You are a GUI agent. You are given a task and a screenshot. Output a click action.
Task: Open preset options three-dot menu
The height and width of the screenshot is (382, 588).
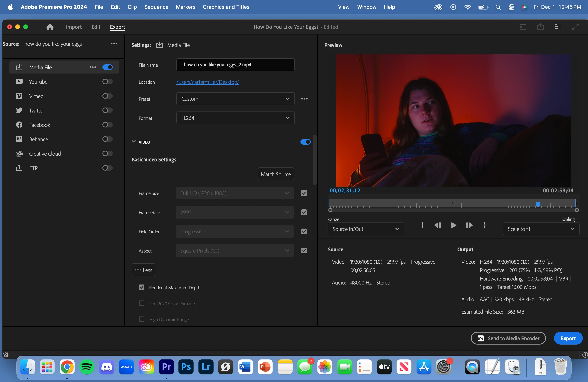click(304, 99)
